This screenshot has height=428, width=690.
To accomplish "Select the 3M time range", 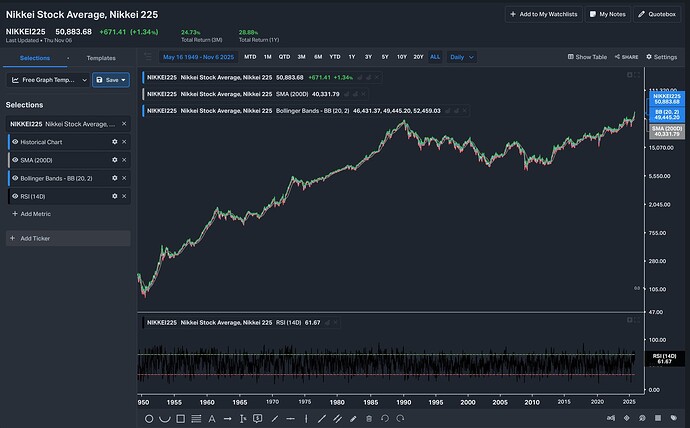I will point(301,57).
